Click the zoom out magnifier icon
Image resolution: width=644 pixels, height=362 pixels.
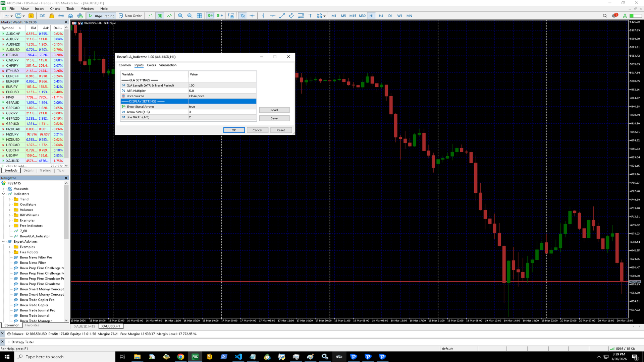coord(190,16)
